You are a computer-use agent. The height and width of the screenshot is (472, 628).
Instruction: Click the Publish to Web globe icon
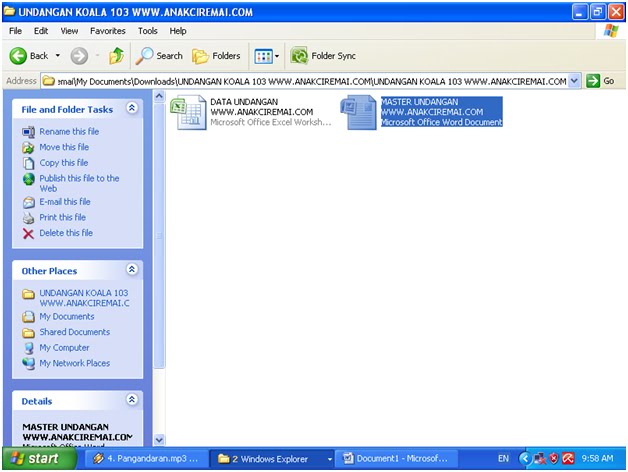(x=28, y=179)
